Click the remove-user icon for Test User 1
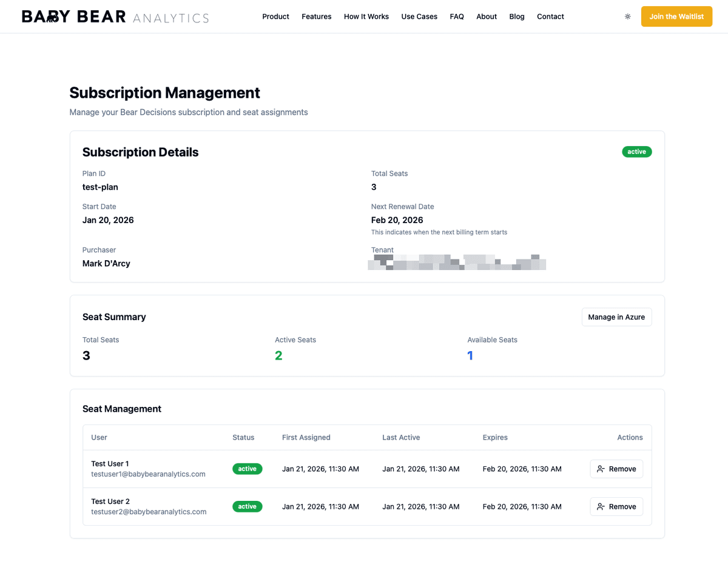Screen dimensions: 728x570 (x=601, y=469)
